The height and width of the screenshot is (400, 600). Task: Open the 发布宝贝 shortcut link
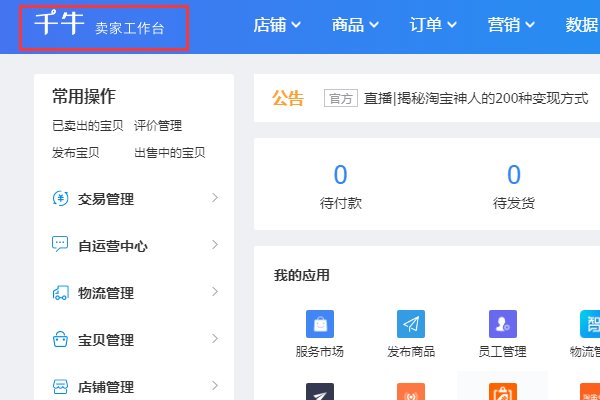click(x=76, y=153)
